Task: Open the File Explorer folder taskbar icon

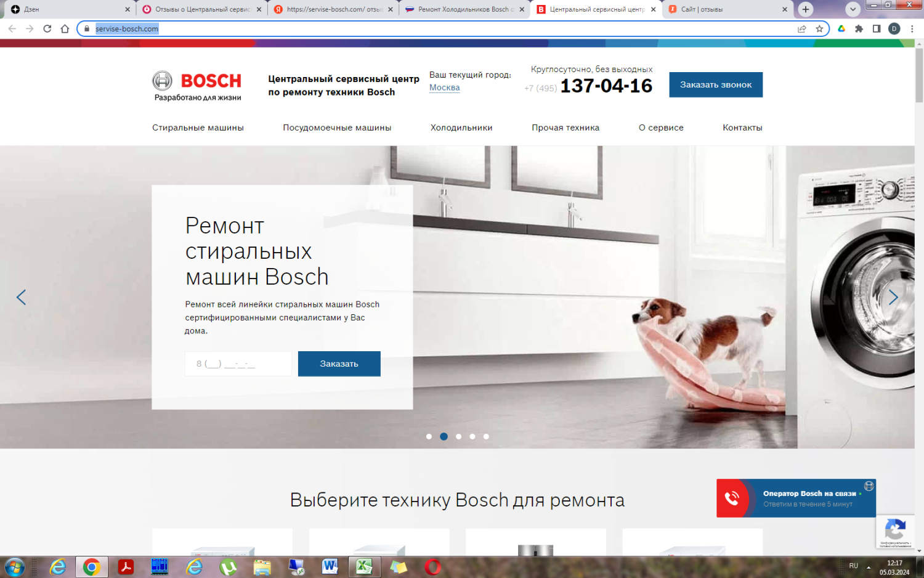Action: 262,567
